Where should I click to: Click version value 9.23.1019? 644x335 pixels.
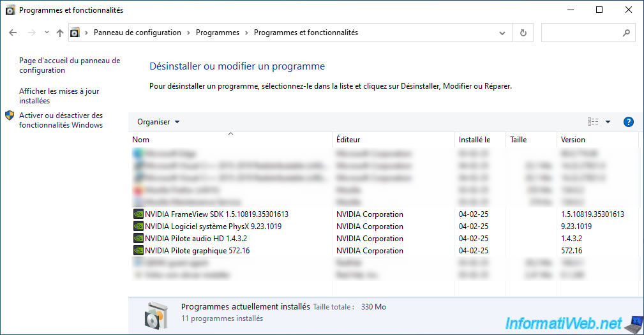(x=576, y=227)
